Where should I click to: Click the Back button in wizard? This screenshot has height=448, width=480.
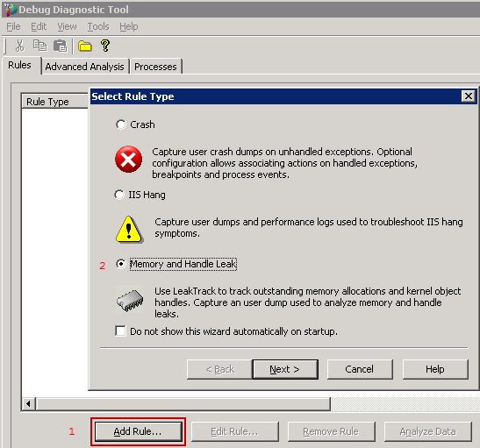(219, 369)
